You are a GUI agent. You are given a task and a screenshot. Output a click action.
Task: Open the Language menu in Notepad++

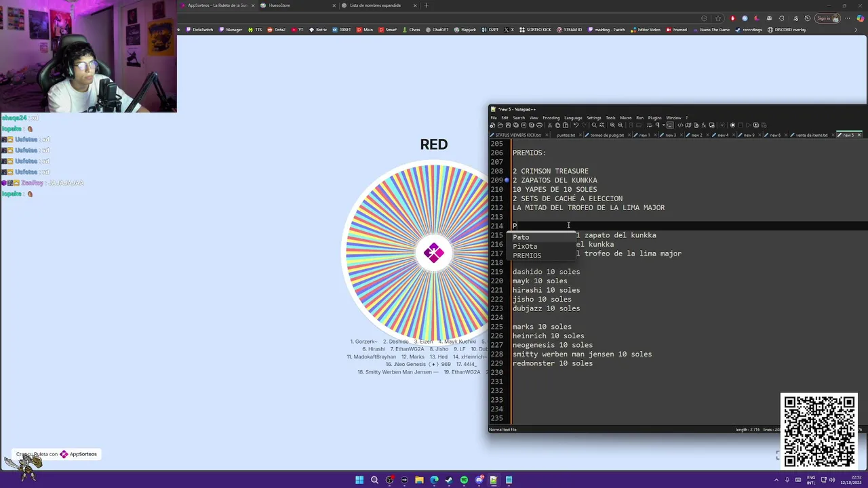573,118
